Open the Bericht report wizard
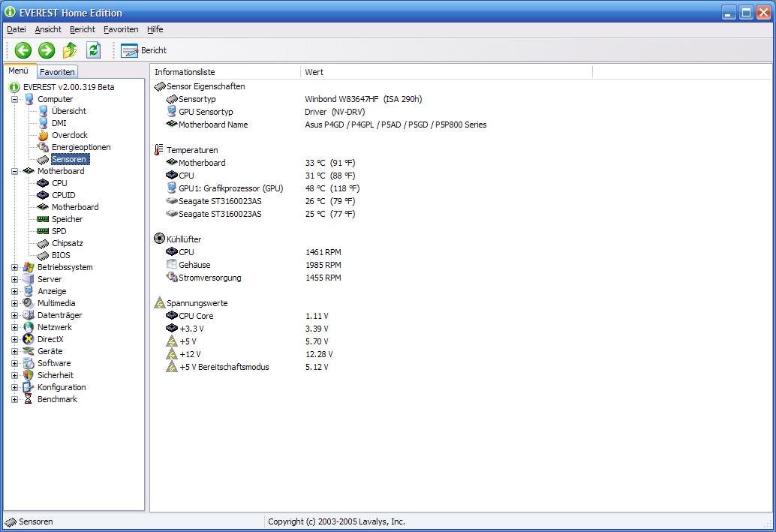Screen dimensions: 776x532 [143, 50]
